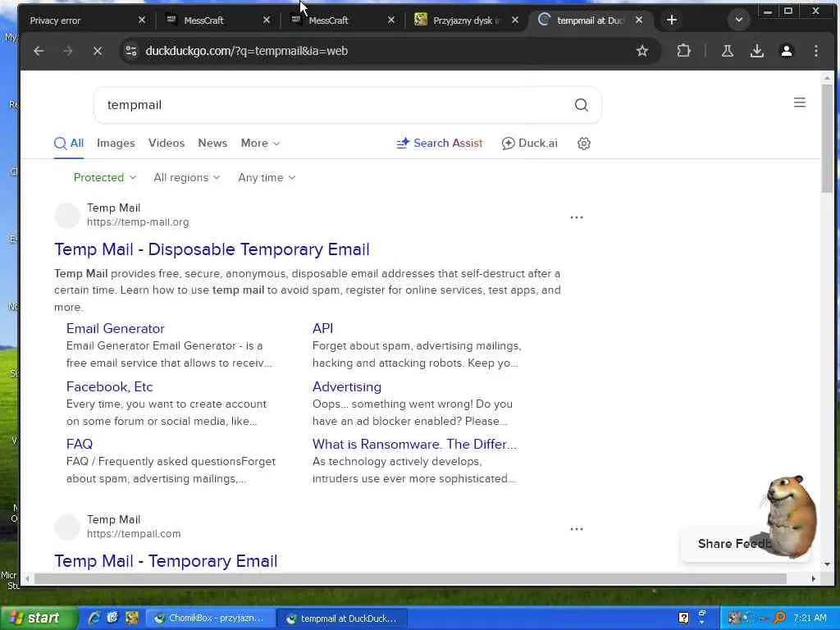This screenshot has height=630, width=840.
Task: Switch to the Przyjazny dysk tab
Action: [x=465, y=21]
